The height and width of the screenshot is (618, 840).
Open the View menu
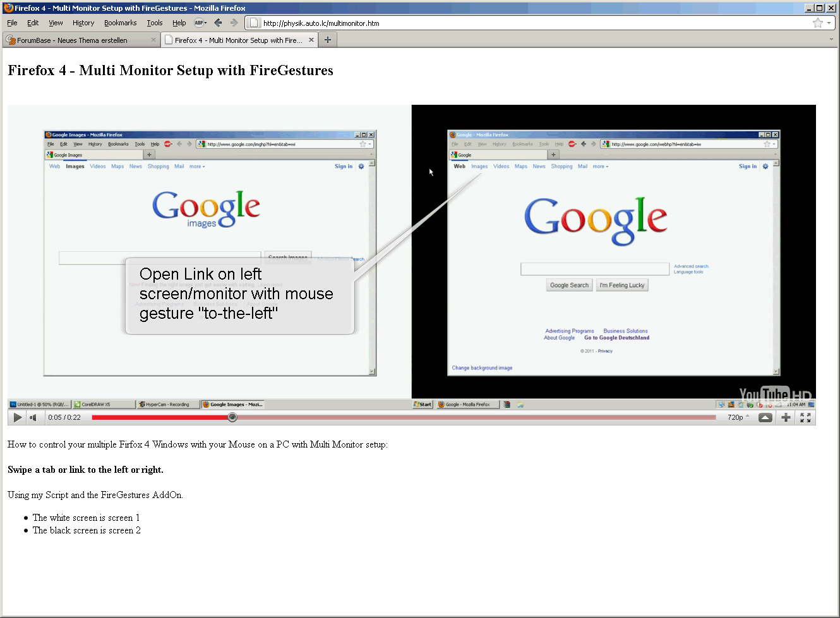click(56, 23)
